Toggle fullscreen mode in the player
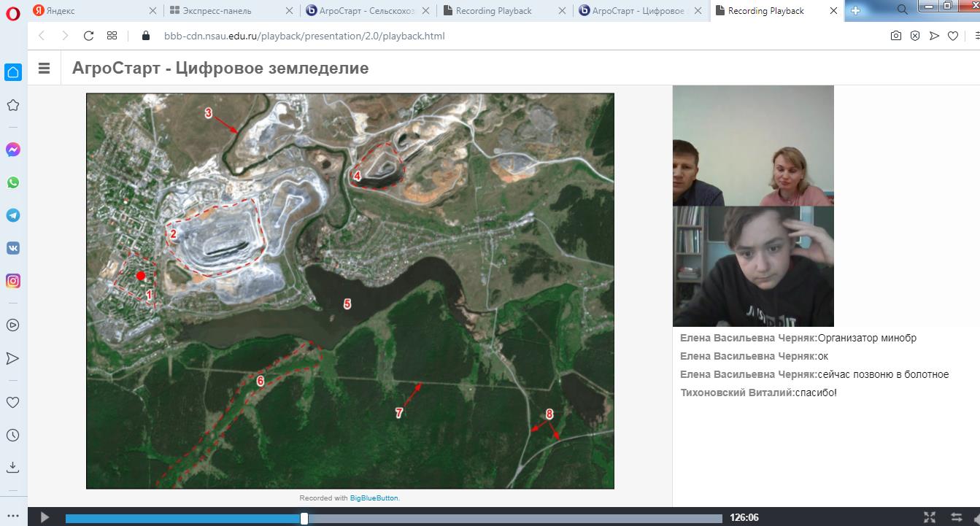Viewport: 980px width, 526px height. tap(930, 517)
